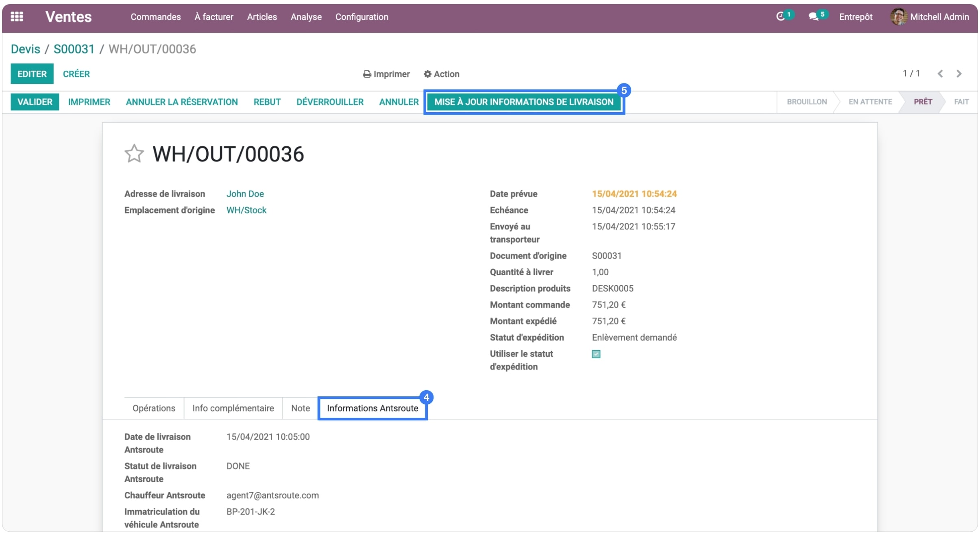The height and width of the screenshot is (535, 980).
Task: Switch to the Note tab
Action: coord(301,408)
